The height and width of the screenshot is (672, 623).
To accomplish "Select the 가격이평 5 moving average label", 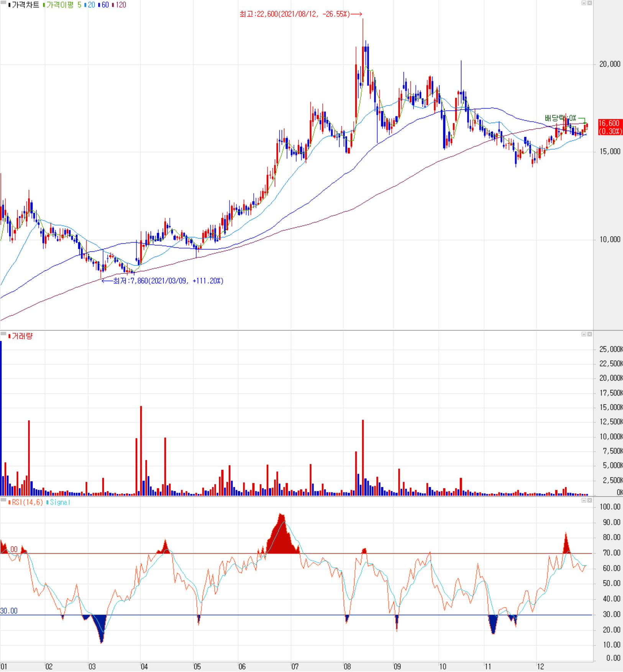I will click(64, 5).
